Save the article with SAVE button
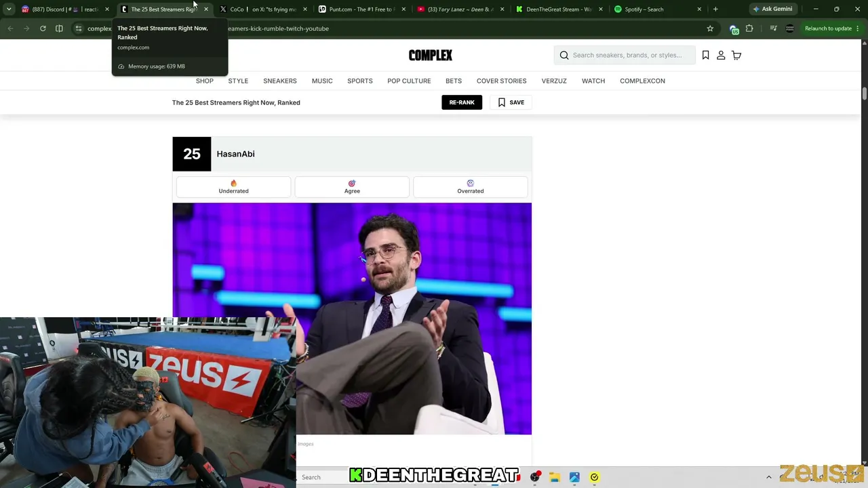This screenshot has width=868, height=488. pyautogui.click(x=511, y=102)
